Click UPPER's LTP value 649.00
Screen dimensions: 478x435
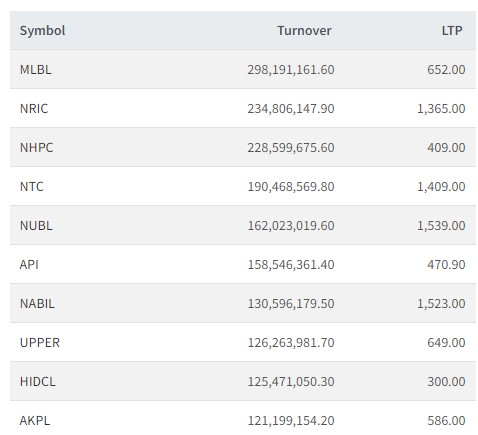point(446,343)
